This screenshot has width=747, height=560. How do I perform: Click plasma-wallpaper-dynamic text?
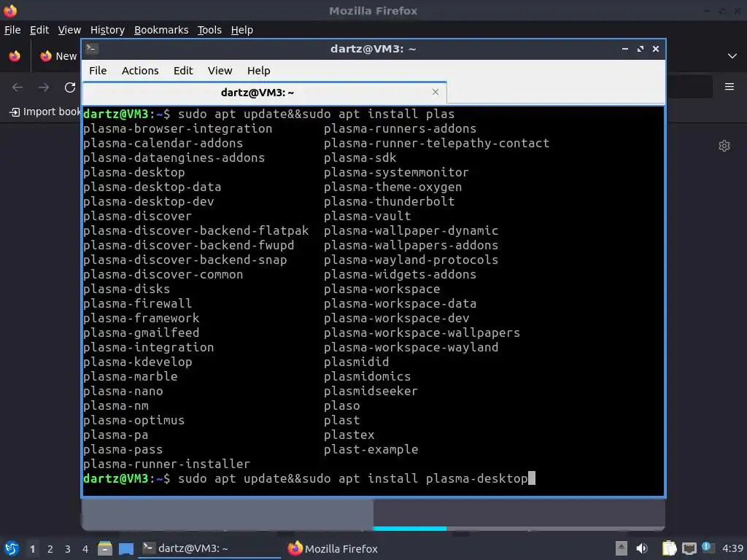click(411, 230)
